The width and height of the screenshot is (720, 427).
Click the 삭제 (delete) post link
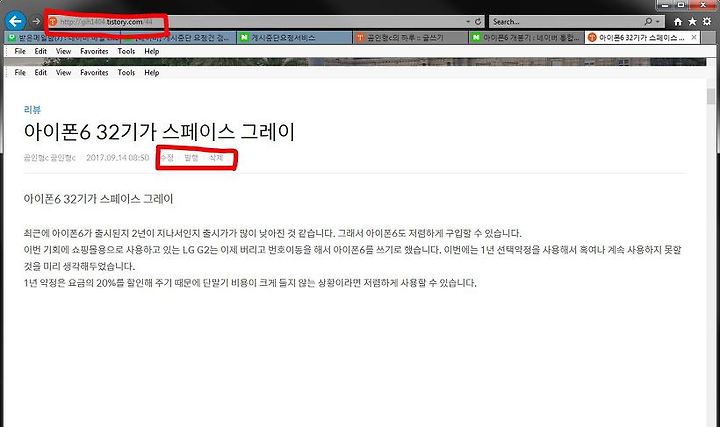(216, 158)
